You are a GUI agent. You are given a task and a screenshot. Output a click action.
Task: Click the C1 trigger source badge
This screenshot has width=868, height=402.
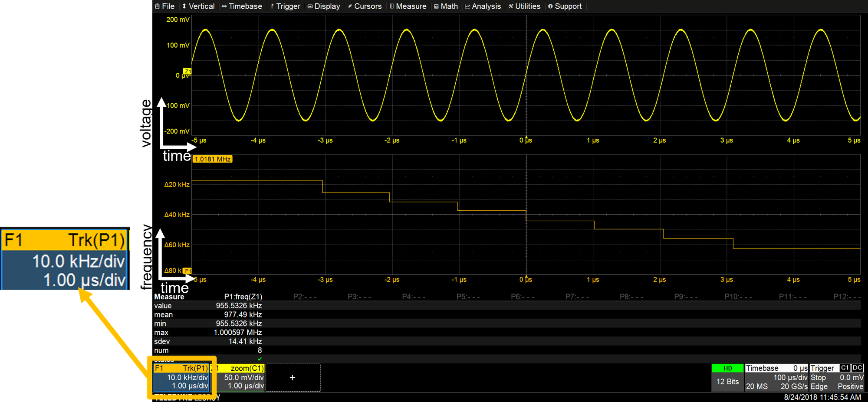click(x=845, y=368)
